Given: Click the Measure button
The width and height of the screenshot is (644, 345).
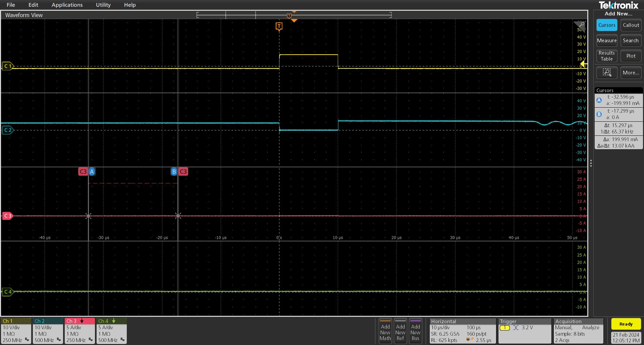Looking at the screenshot, I should [x=607, y=41].
